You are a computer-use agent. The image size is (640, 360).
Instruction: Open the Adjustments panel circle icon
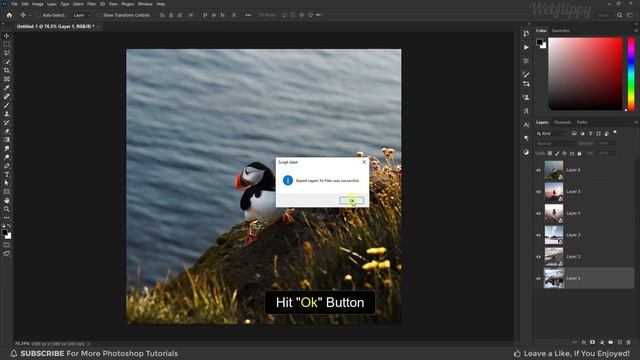click(526, 152)
